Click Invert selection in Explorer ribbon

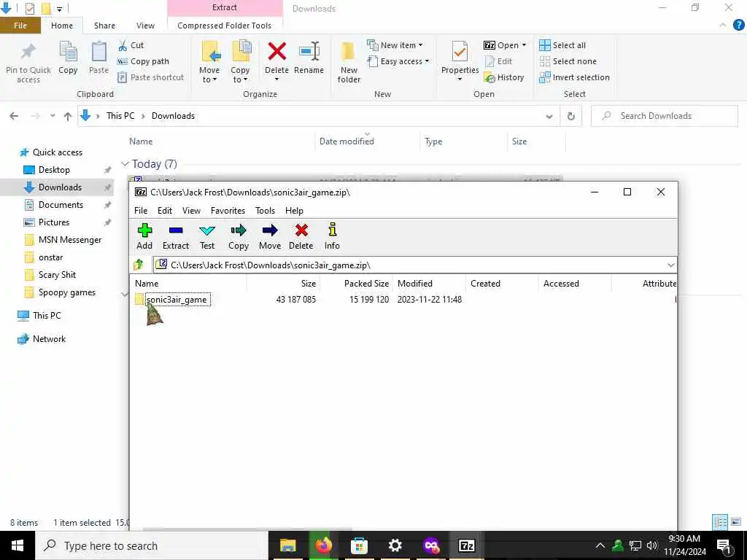pyautogui.click(x=575, y=77)
